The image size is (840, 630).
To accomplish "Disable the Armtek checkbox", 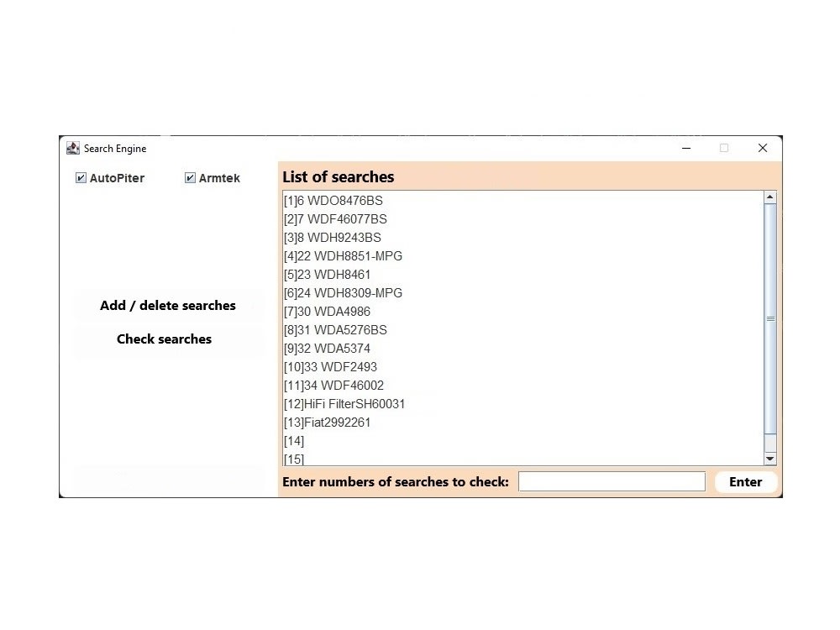I will 190,177.
